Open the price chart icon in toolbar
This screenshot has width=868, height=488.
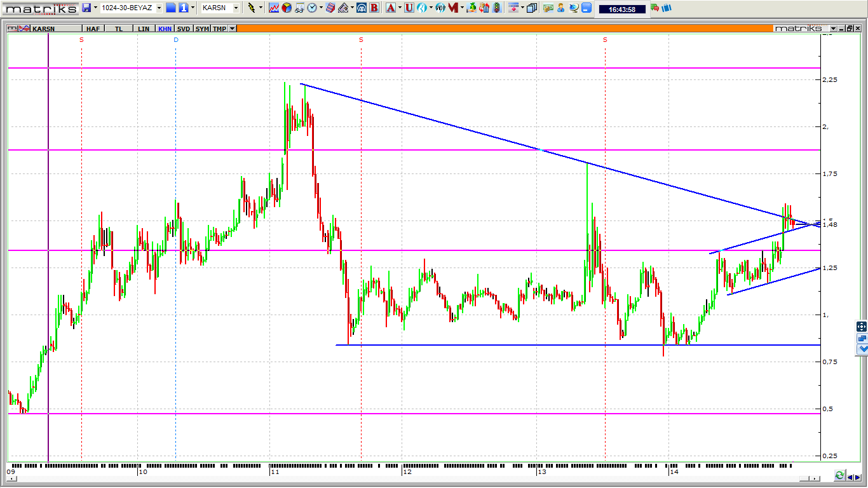tap(274, 8)
